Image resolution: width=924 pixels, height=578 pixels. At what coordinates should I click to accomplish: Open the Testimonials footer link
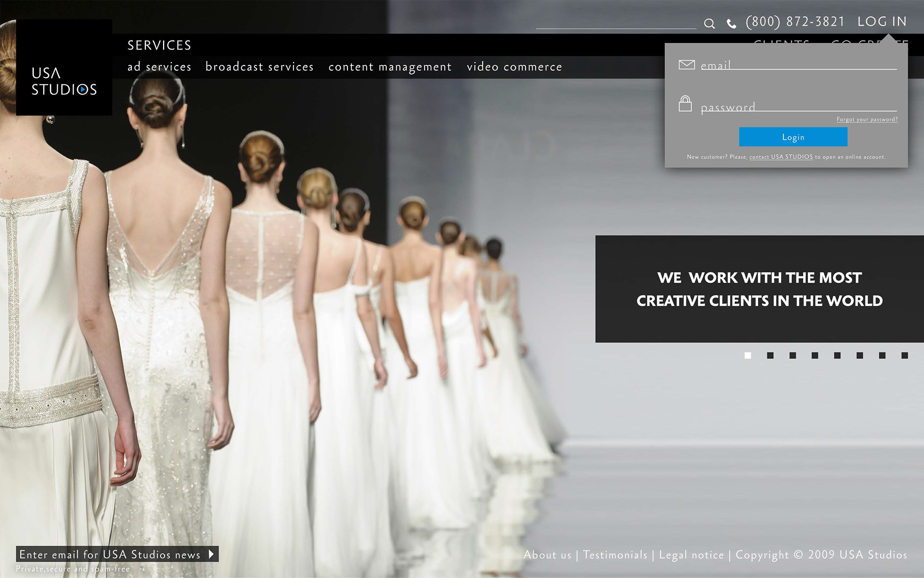click(615, 555)
